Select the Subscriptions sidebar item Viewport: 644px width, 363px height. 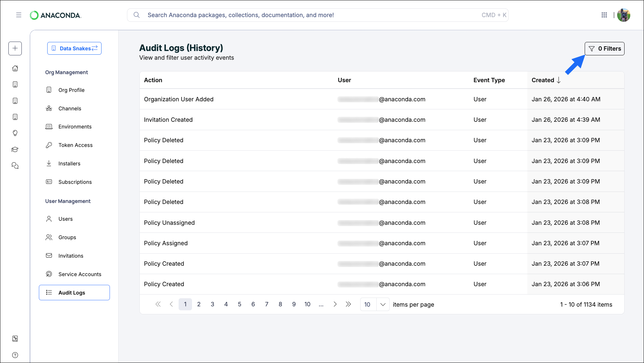tap(75, 182)
